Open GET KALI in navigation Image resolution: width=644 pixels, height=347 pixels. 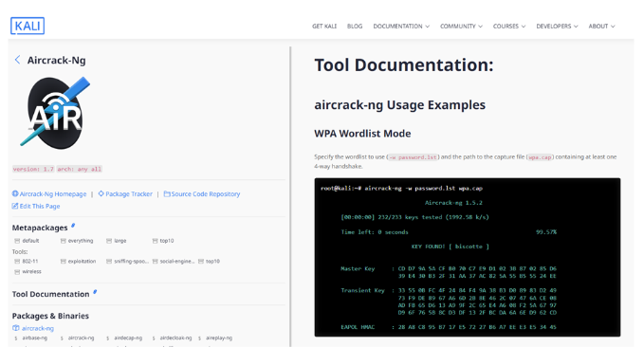point(324,27)
